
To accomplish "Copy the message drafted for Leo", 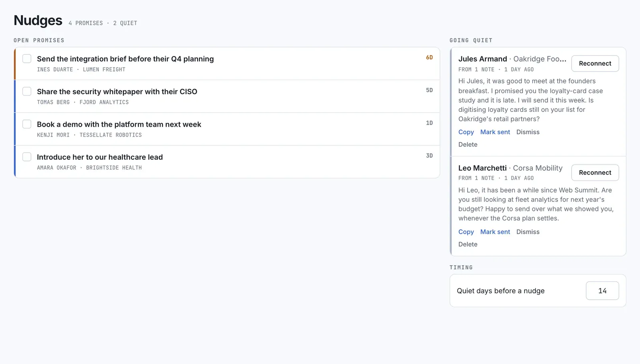I will [466, 232].
